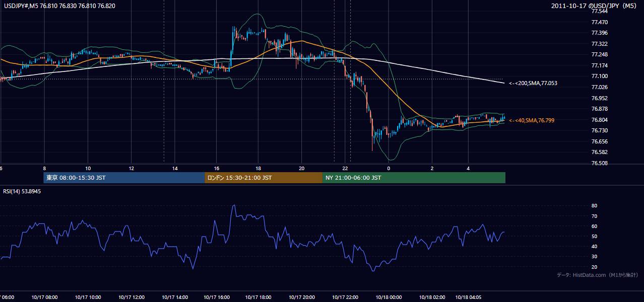Click the 10/17 12:00 date label
Image resolution: width=644 pixels, height=302 pixels.
[x=132, y=297]
